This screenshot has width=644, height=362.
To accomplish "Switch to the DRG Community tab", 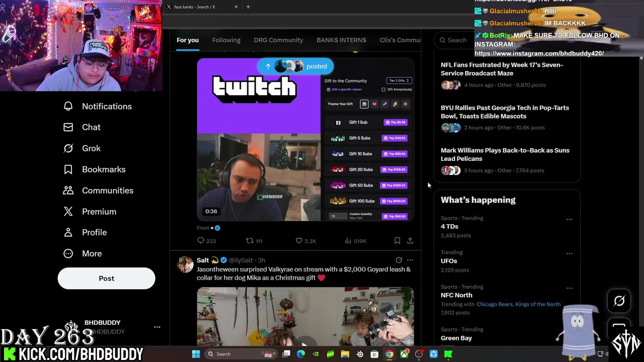I will (278, 40).
